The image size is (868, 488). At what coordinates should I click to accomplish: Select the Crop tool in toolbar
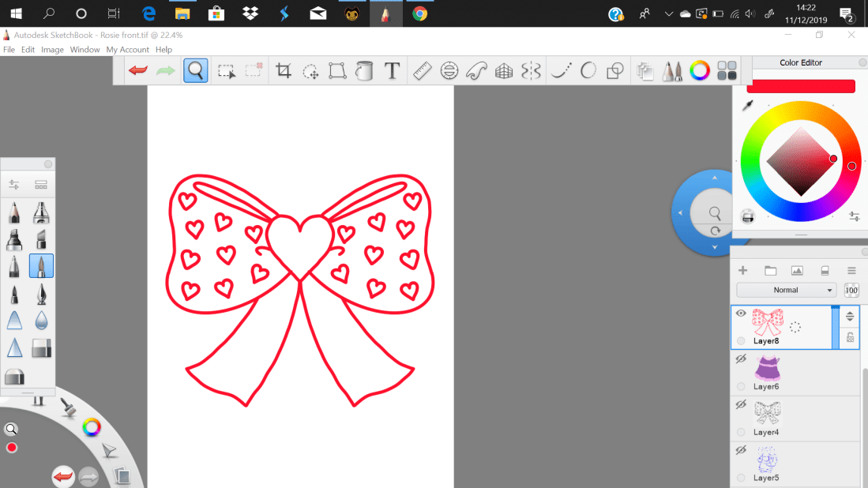[x=284, y=71]
